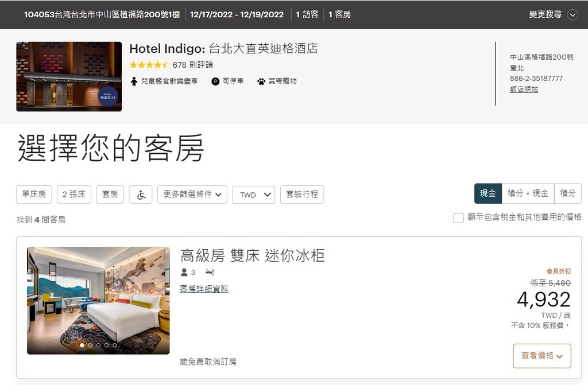Select the 積分 tab
The image size is (588, 385).
tap(568, 193)
